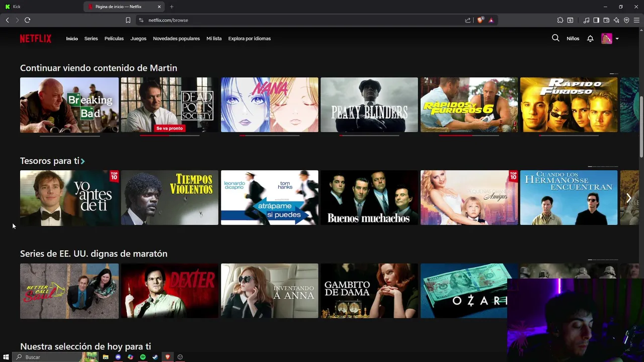Open Buenos muchachos thumbnail
This screenshot has height=362, width=644.
click(369, 198)
